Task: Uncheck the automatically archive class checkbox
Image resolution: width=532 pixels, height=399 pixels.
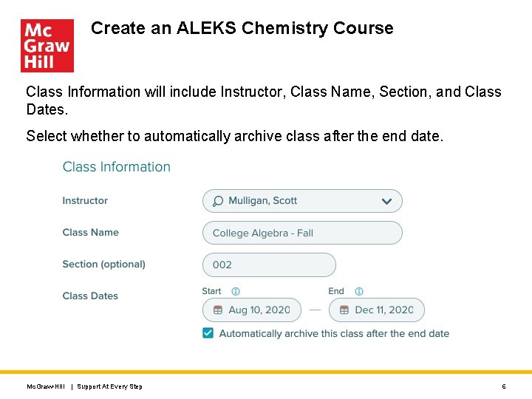Action: pos(208,333)
